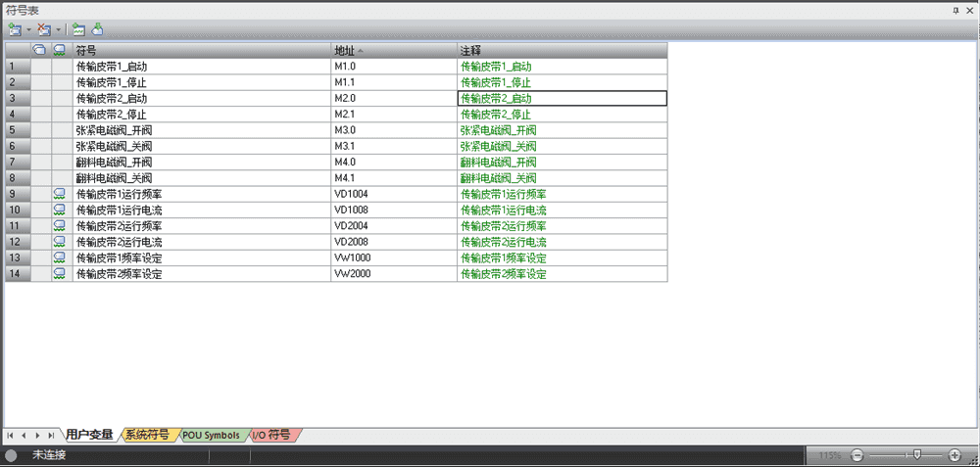Open the Add Table dropdown arrow

tap(28, 30)
